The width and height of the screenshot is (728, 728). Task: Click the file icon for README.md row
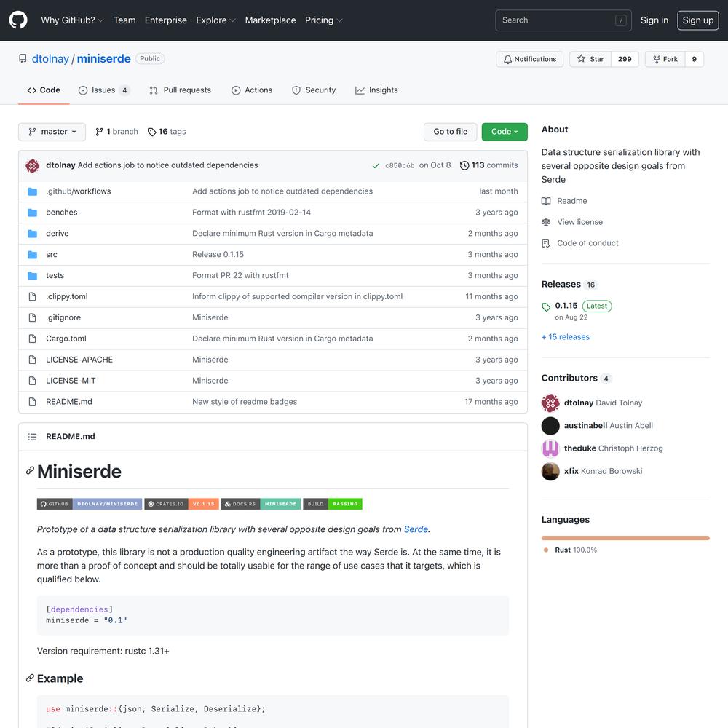[x=33, y=402]
